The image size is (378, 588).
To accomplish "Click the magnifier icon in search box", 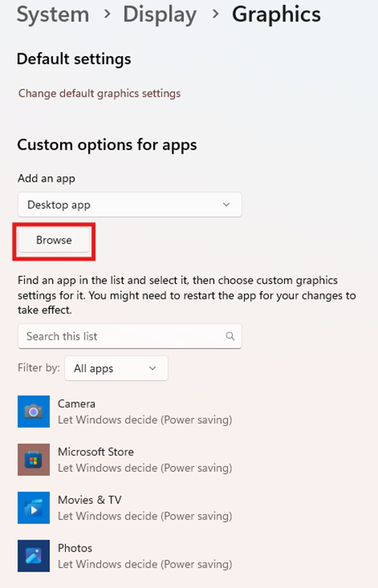I will coord(230,336).
